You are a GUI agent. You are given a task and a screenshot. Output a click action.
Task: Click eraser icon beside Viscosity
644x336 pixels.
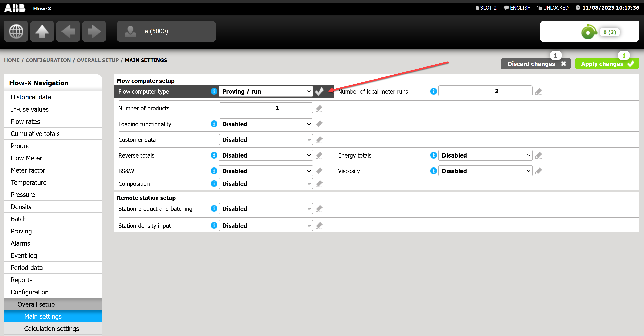539,171
